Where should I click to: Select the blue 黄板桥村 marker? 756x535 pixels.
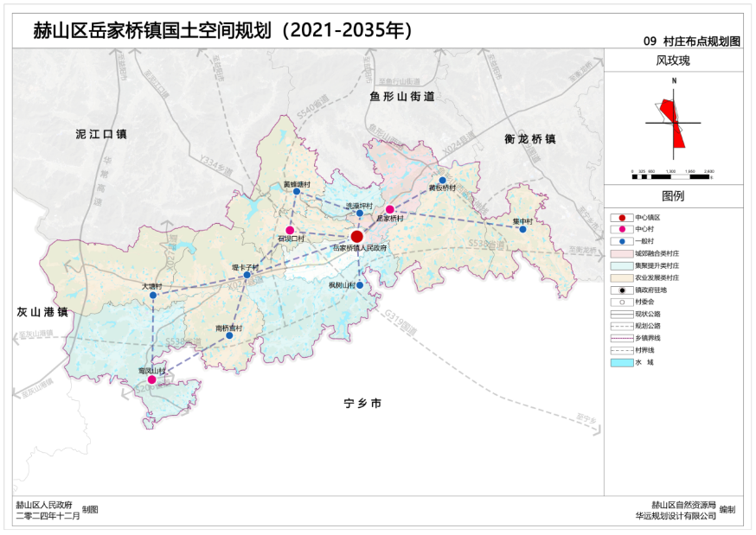coord(442,181)
